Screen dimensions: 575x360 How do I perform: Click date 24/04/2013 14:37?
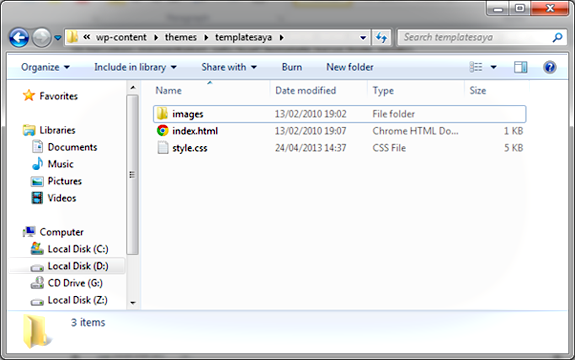(311, 148)
